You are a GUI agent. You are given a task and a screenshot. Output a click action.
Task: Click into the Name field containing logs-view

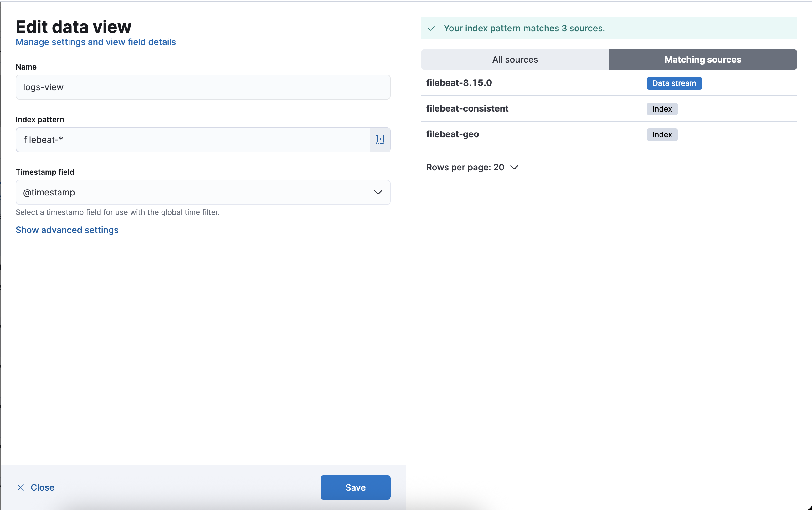pos(203,87)
